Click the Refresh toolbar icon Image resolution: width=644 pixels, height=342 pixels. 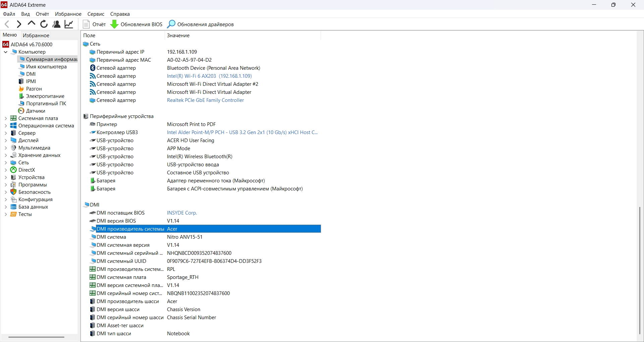(x=44, y=24)
